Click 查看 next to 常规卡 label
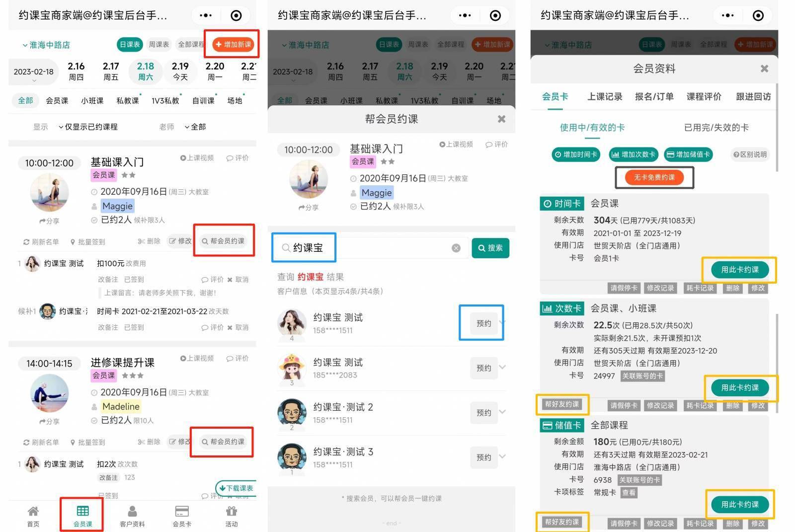 629,493
